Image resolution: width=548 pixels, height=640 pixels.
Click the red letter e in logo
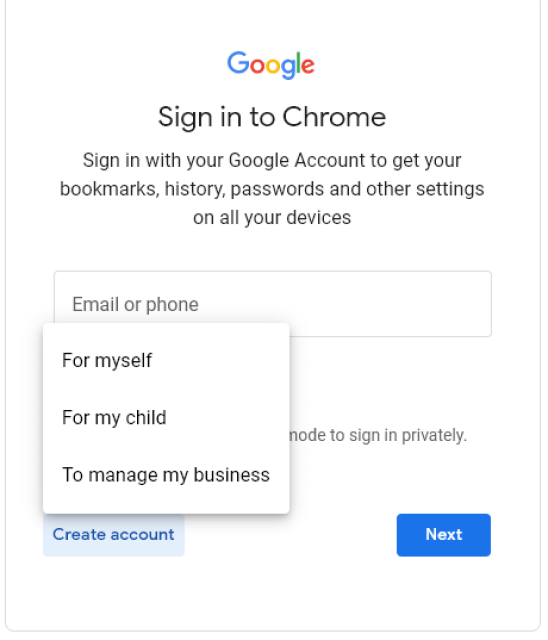[x=308, y=66]
